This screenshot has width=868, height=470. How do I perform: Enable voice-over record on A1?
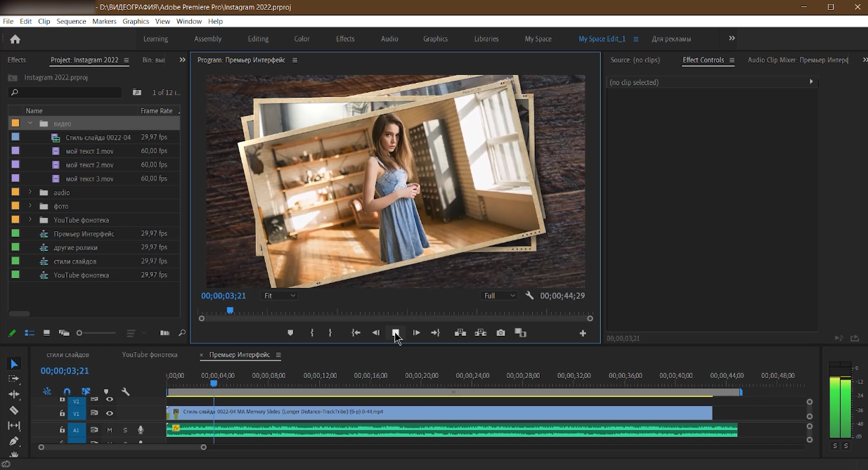[141, 430]
